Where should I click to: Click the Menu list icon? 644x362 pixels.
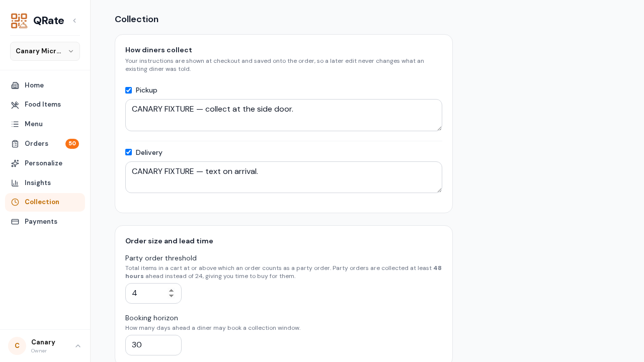click(x=15, y=124)
